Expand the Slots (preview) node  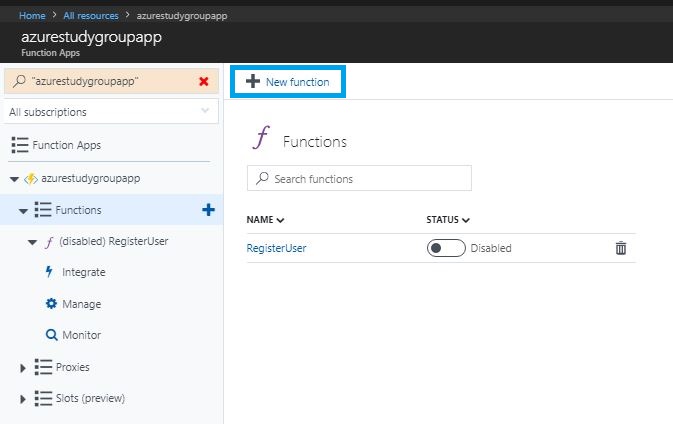pyautogui.click(x=23, y=399)
